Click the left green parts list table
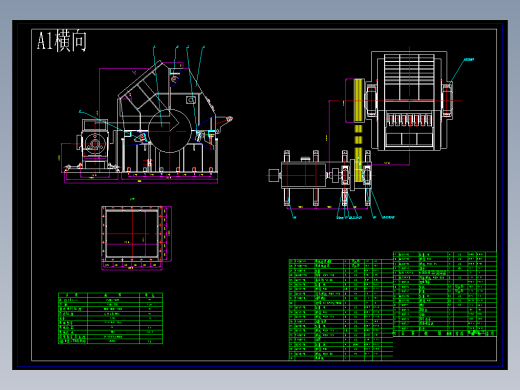Screen dimensions: 520x390 pos(341,310)
